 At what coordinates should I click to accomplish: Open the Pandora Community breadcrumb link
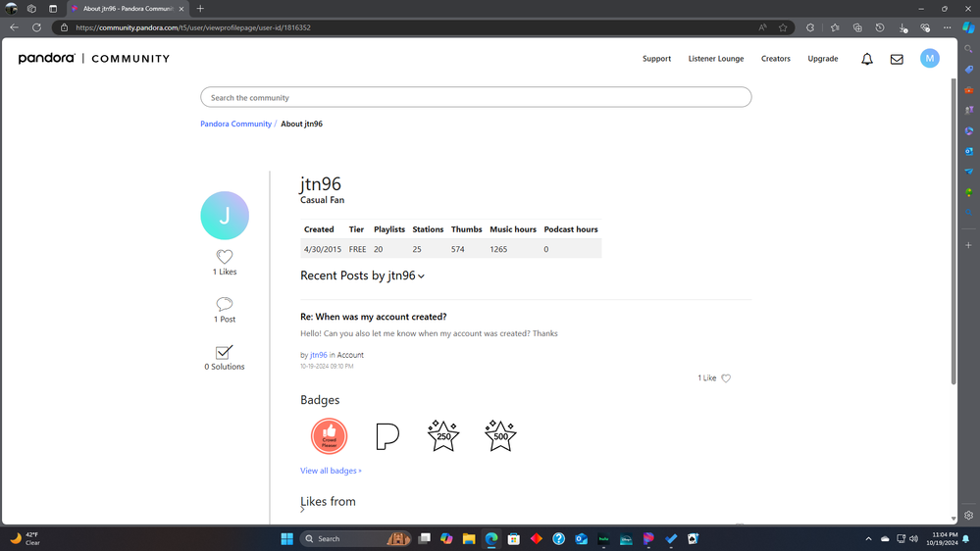pos(235,125)
